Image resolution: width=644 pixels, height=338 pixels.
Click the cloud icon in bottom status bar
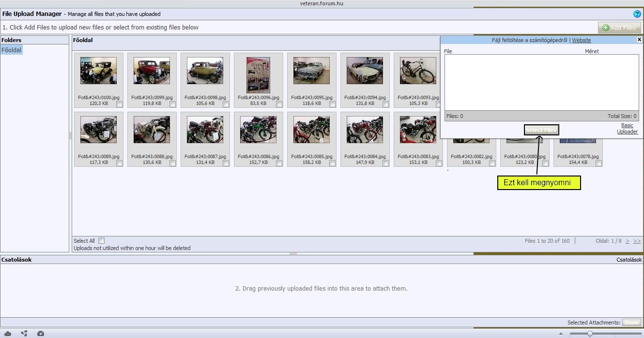click(x=8, y=334)
